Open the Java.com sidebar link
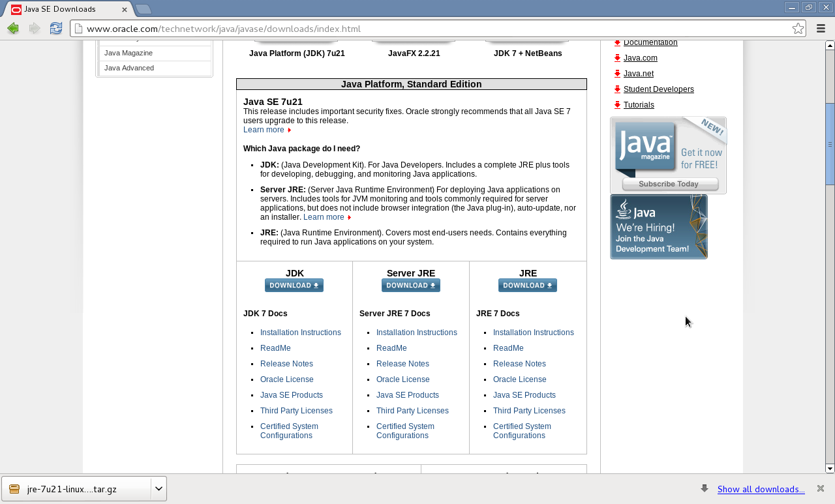Screen dimensions: 835x504 click(641, 58)
